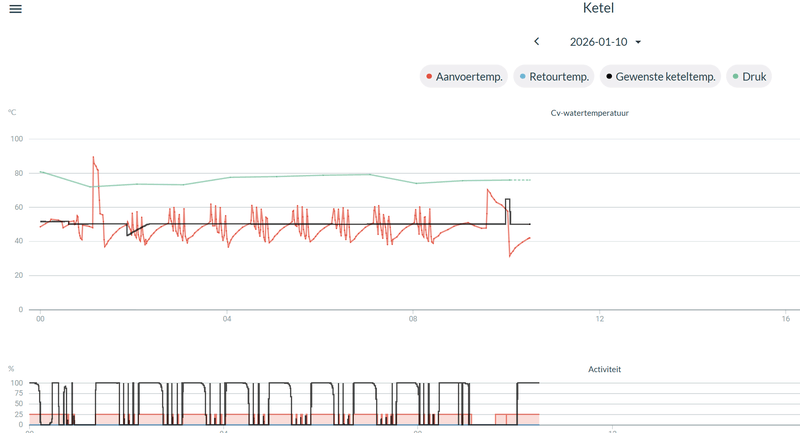Click the Activiteit chart title
The image size is (800, 433).
[x=605, y=369]
